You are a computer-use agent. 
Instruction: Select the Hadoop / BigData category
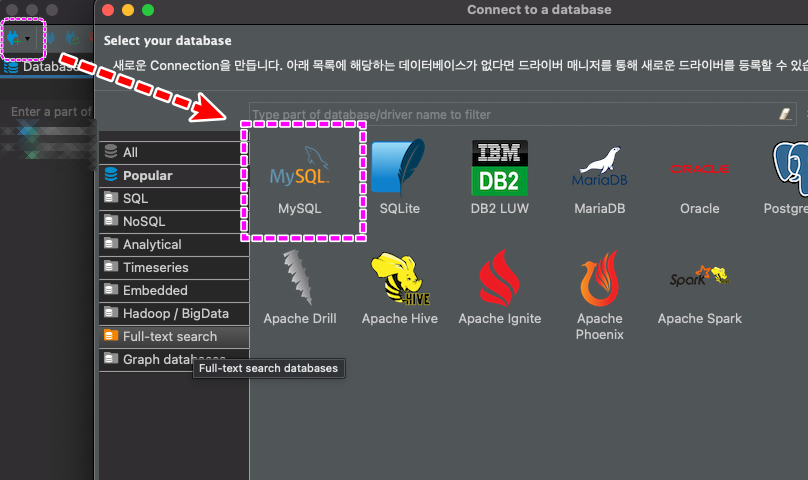point(174,313)
